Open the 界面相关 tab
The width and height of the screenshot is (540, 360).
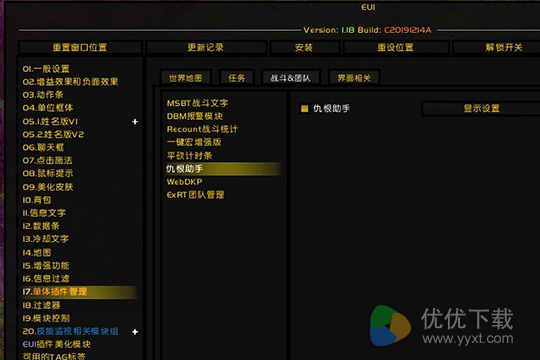[x=354, y=78]
